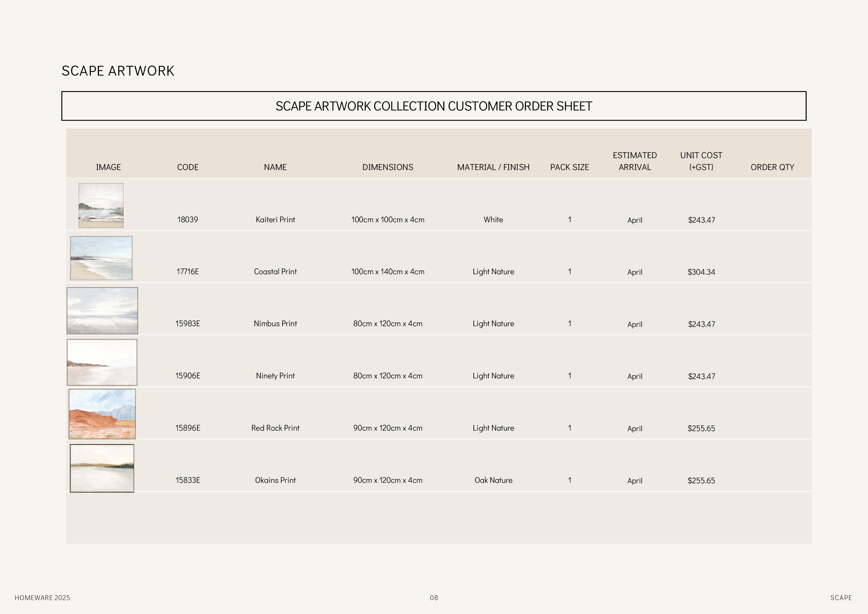Click product code 17716E
This screenshot has height=614, width=868.
click(x=188, y=271)
